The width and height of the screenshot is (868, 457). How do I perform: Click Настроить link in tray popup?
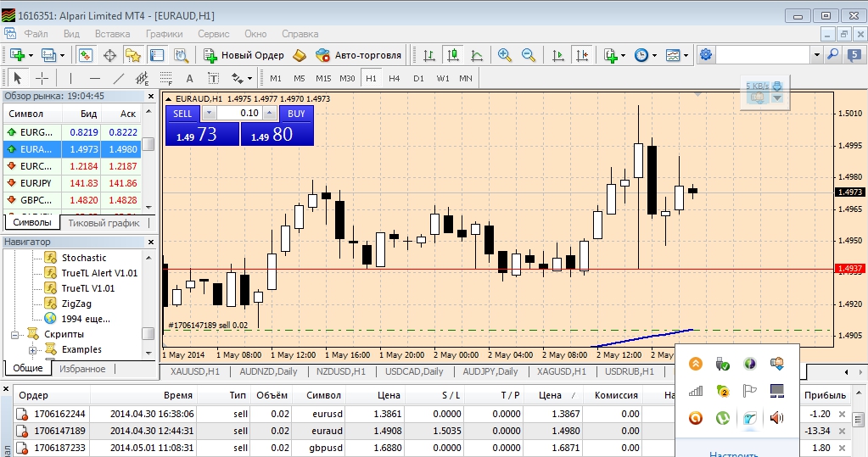click(x=733, y=454)
